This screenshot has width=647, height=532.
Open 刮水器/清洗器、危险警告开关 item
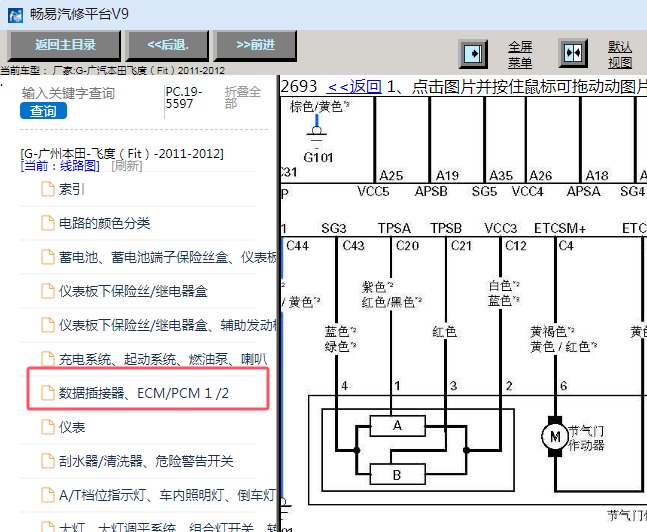coord(146,461)
